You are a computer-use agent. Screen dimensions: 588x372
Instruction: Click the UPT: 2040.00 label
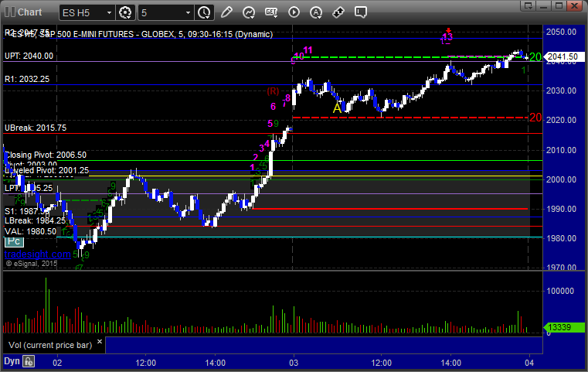click(29, 56)
